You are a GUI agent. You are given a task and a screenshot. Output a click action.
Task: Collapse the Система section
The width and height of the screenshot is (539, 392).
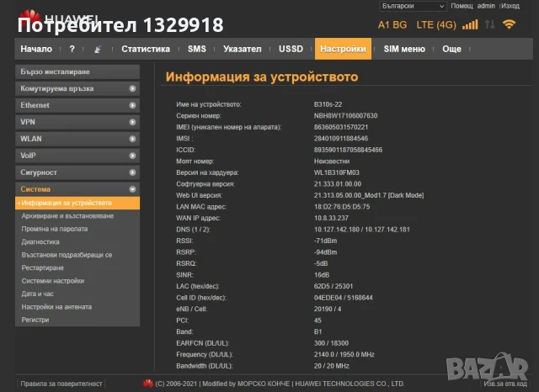point(77,189)
